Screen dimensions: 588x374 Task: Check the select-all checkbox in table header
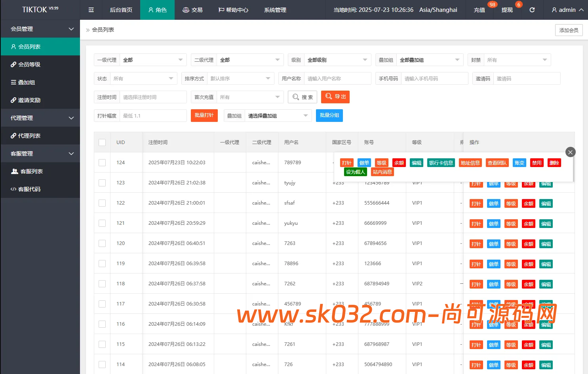[102, 142]
